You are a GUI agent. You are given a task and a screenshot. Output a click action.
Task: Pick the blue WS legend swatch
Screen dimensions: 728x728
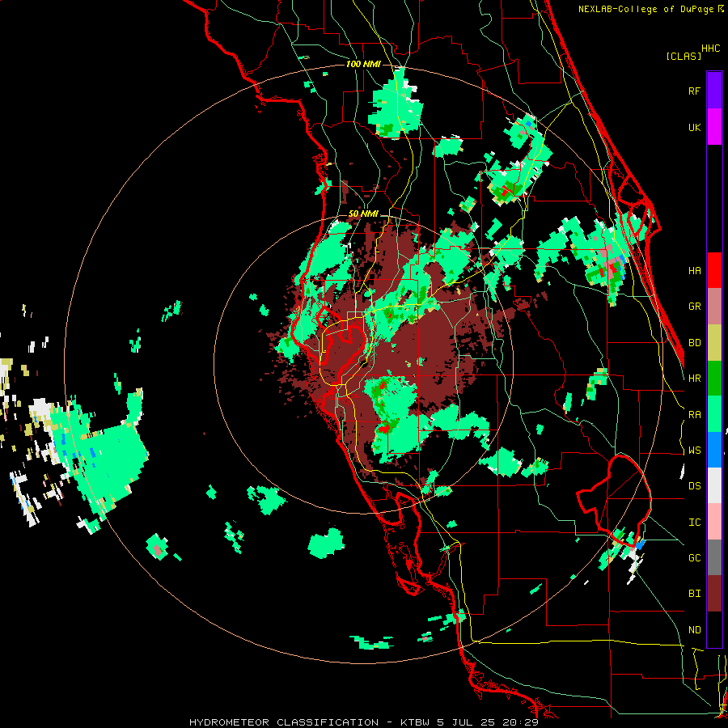[x=714, y=450]
